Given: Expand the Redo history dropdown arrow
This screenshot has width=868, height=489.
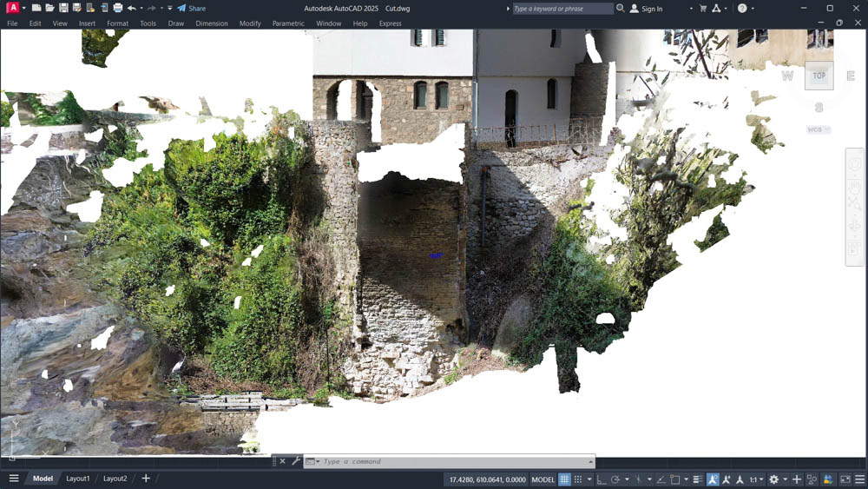Looking at the screenshot, I should pyautogui.click(x=161, y=9).
